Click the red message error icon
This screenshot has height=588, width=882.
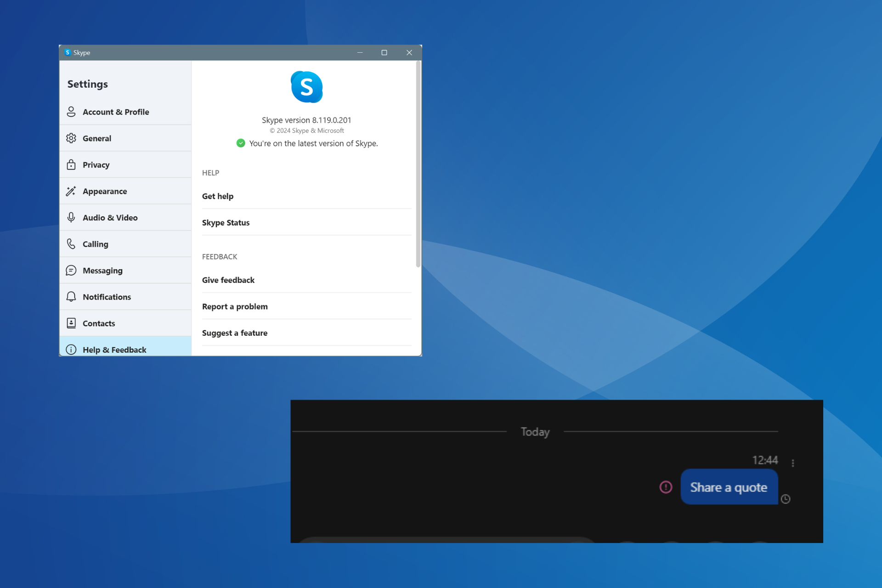666,487
